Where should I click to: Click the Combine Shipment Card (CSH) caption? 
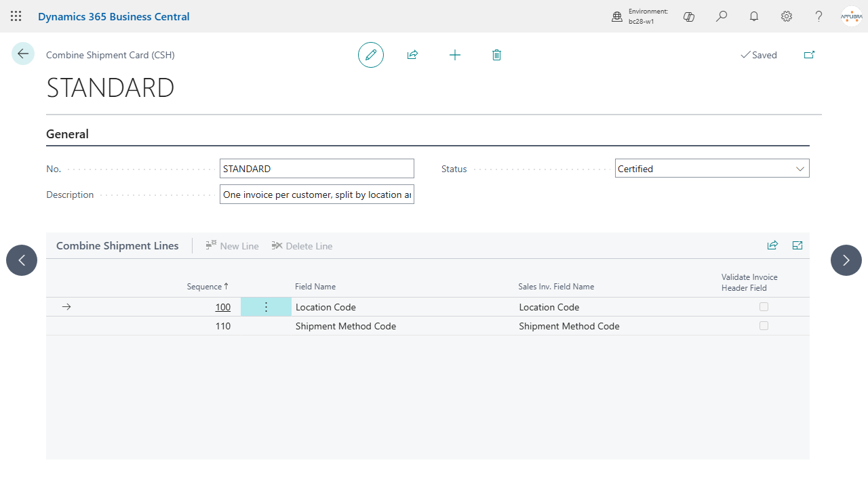pos(111,55)
